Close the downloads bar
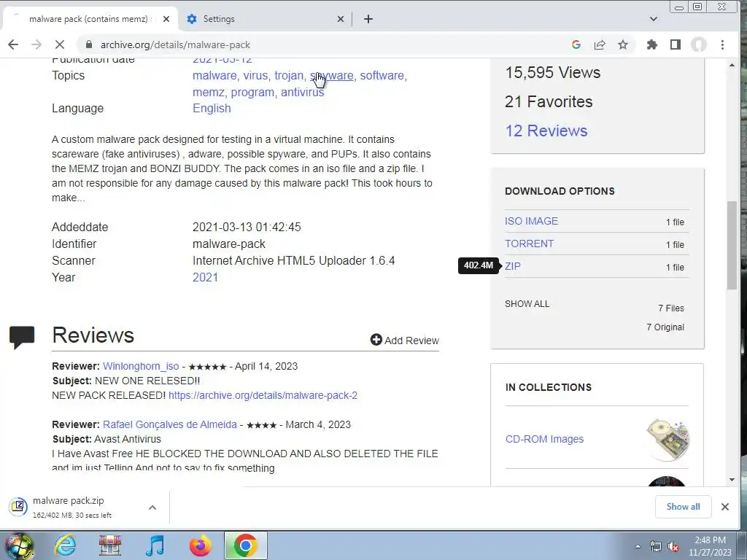 [725, 507]
